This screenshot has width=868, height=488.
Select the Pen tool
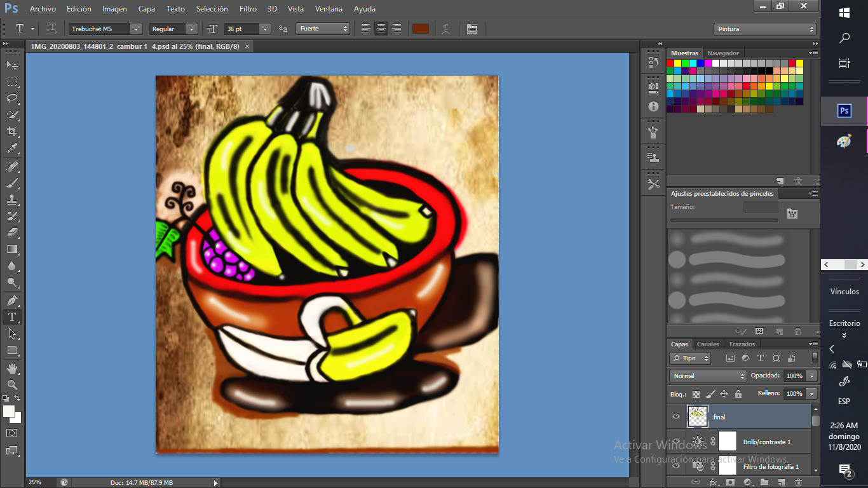coord(12,300)
